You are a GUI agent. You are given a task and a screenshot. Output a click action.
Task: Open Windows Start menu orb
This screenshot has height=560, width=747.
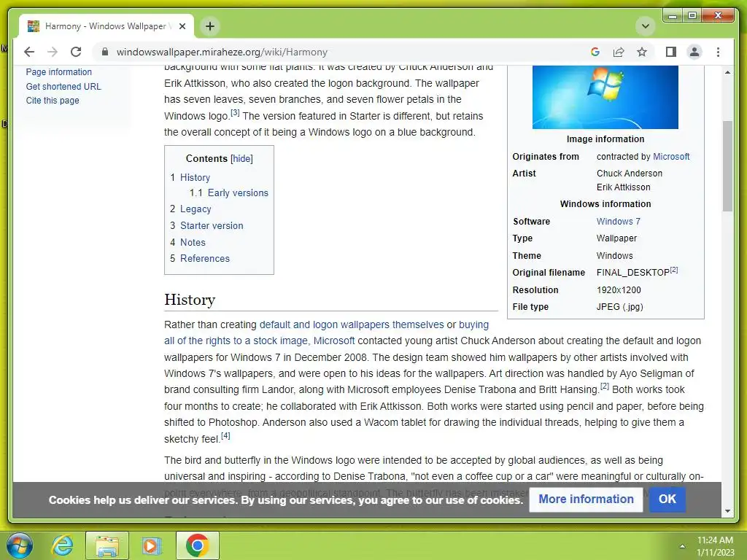click(x=20, y=545)
